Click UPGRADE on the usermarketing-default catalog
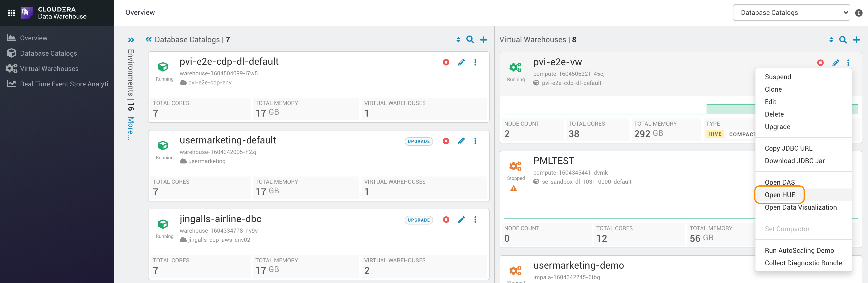 [x=418, y=141]
